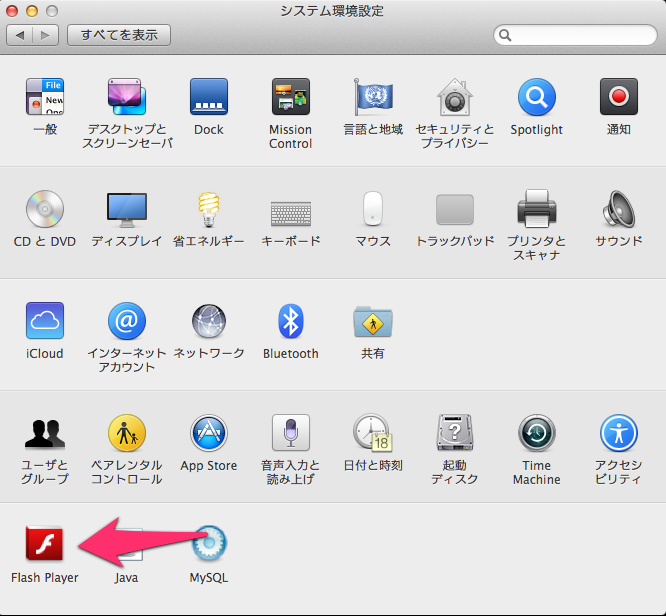Open Spotlight preferences

536,97
